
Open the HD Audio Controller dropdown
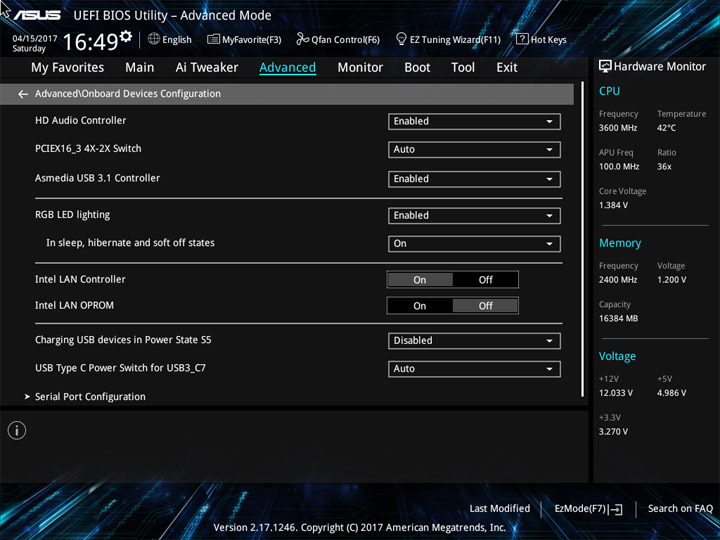[474, 122]
